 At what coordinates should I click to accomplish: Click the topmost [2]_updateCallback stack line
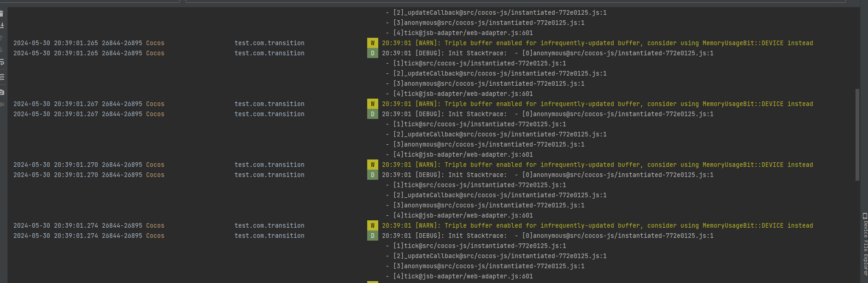(496, 12)
